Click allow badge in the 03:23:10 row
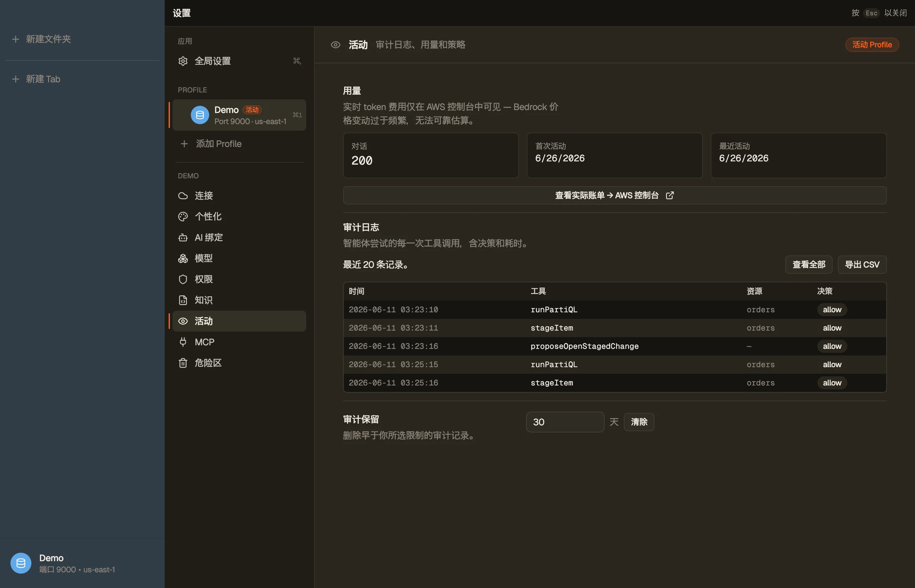915x588 pixels. coord(832,310)
